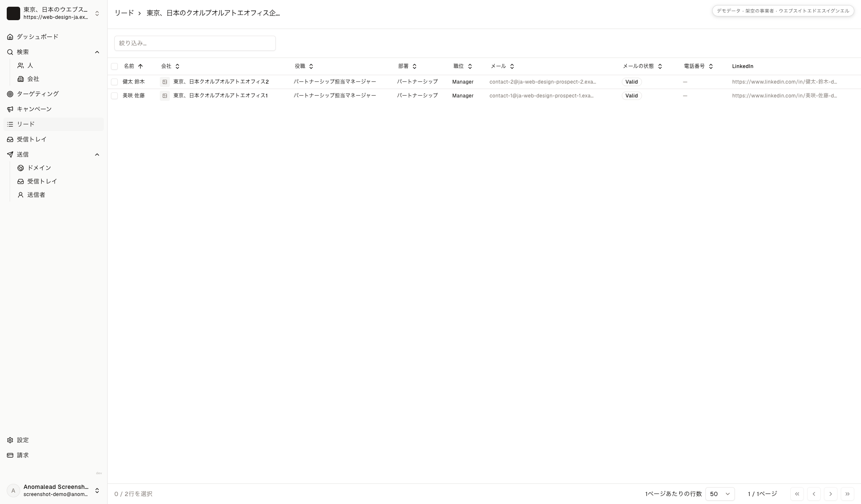This screenshot has height=504, width=861.
Task: Click the name 健太 鈴木
Action: [x=134, y=82]
